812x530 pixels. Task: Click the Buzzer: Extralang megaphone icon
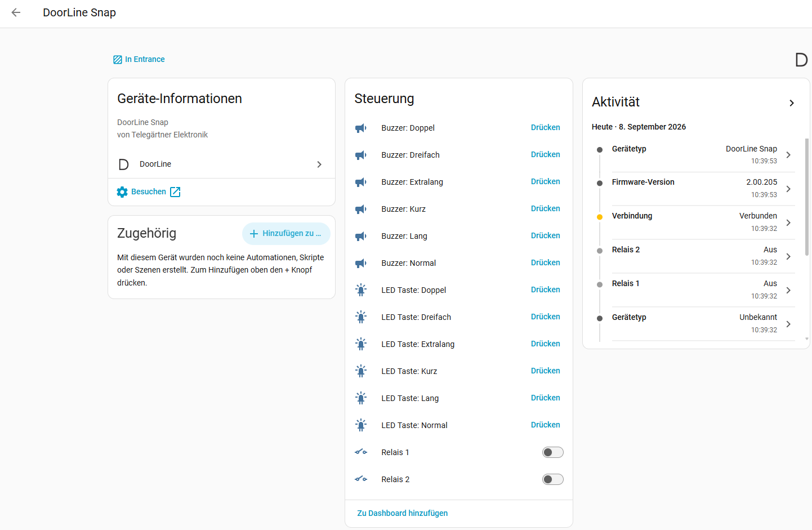tap(361, 182)
